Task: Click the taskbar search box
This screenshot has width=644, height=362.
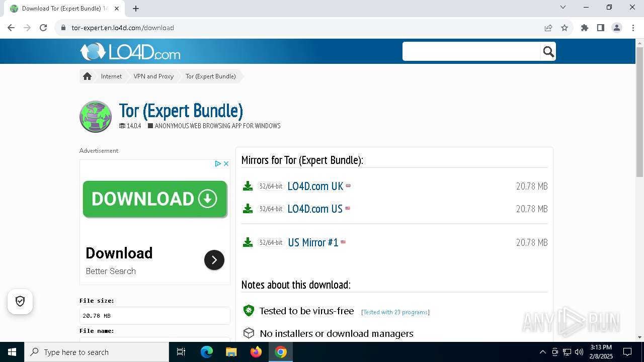Action: click(97, 352)
